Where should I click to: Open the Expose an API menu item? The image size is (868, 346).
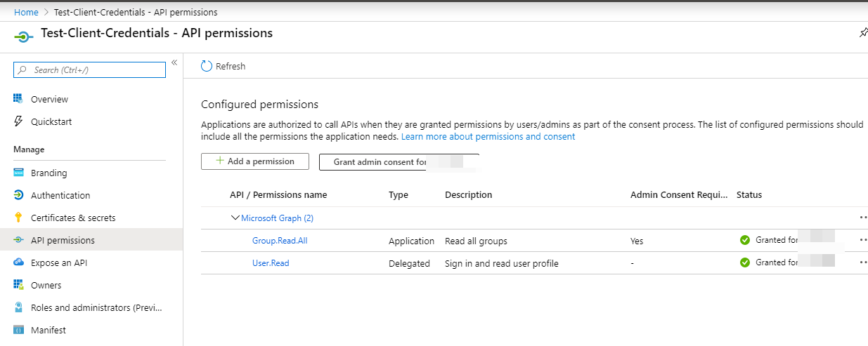(59, 262)
